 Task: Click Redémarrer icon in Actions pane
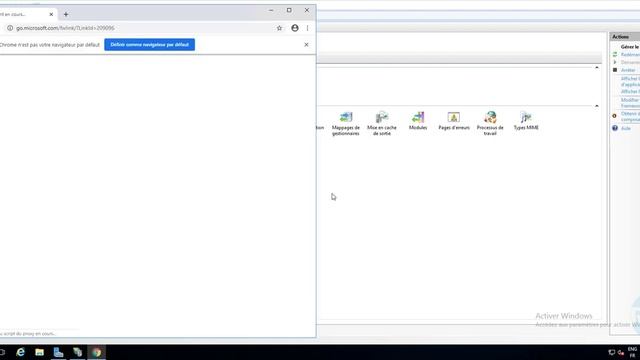615,54
